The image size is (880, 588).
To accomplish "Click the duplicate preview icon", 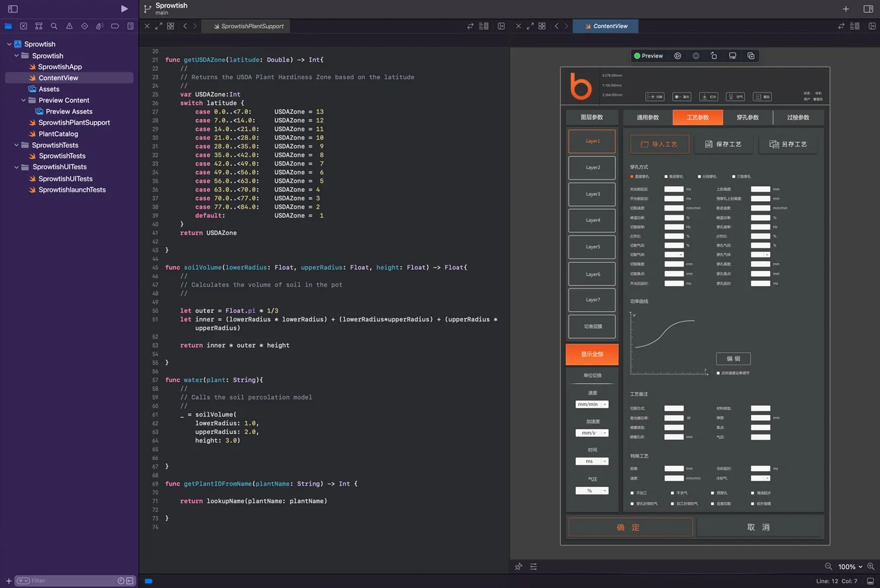I will pos(751,56).
